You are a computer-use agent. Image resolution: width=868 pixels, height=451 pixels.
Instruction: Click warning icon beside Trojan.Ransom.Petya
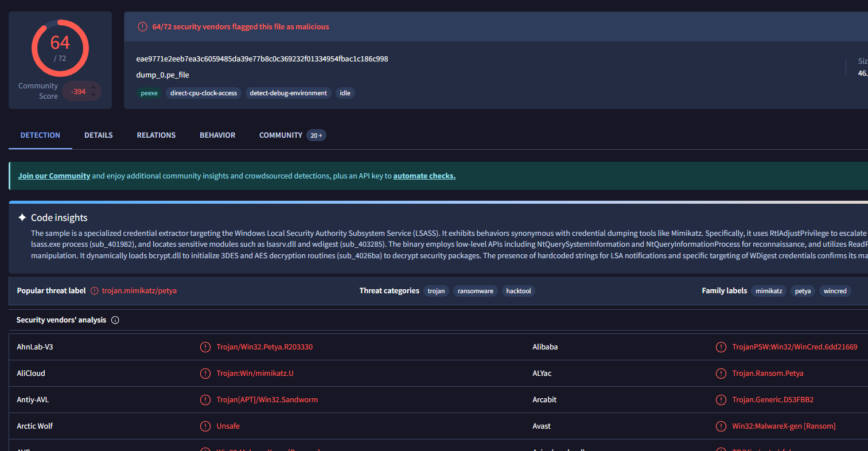point(721,374)
